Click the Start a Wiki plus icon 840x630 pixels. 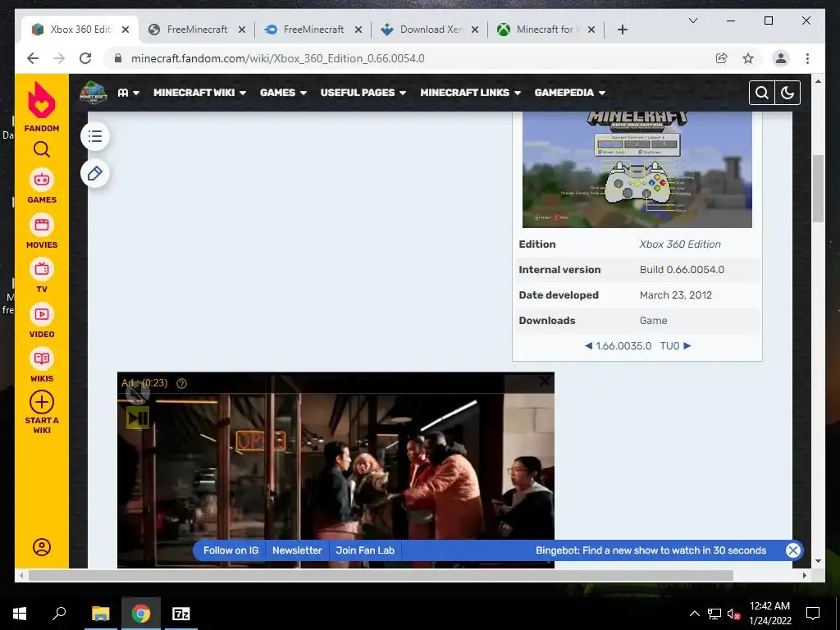click(x=42, y=402)
